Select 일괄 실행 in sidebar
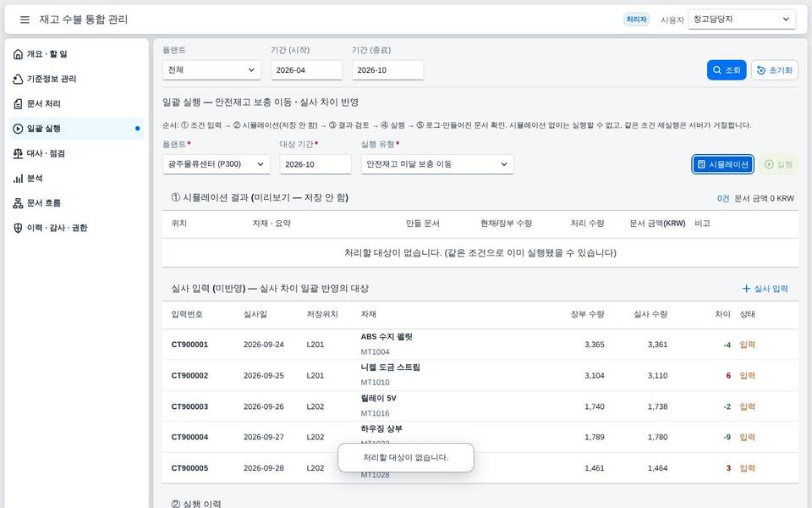Viewport: 812px width, 508px height. coord(76,129)
